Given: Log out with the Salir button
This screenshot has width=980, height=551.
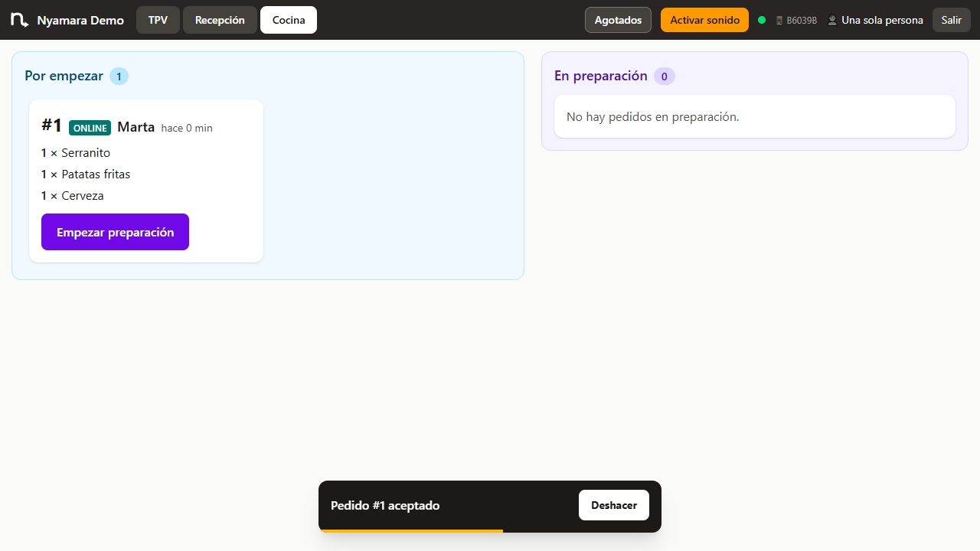Looking at the screenshot, I should [x=952, y=20].
